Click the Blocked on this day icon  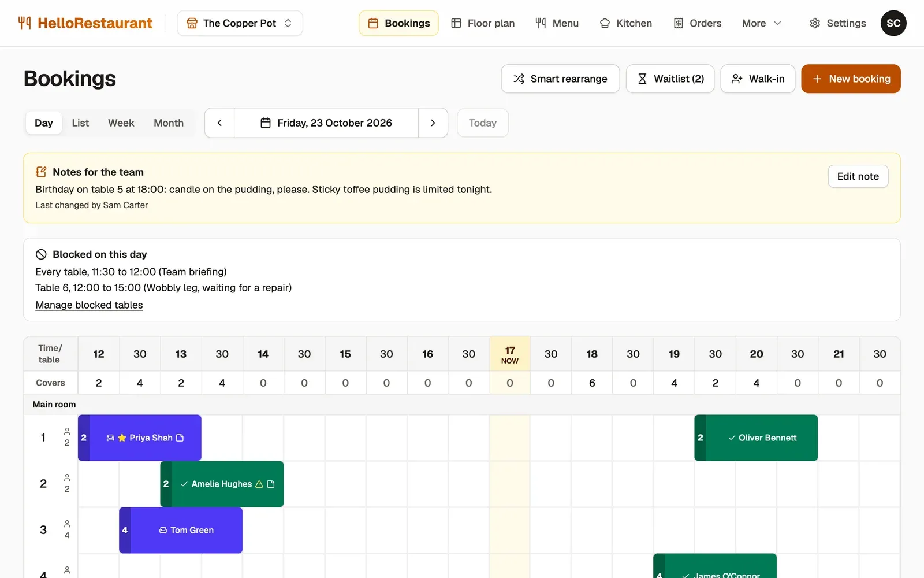[x=41, y=254]
